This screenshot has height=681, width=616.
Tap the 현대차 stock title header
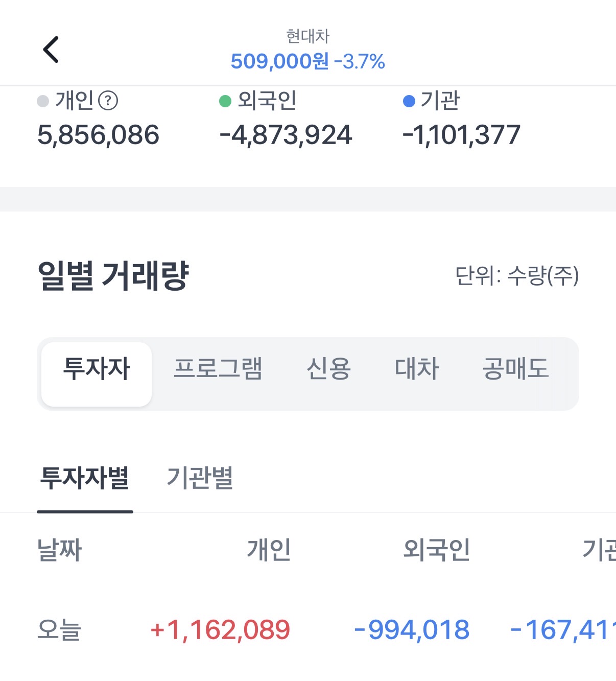tap(307, 36)
